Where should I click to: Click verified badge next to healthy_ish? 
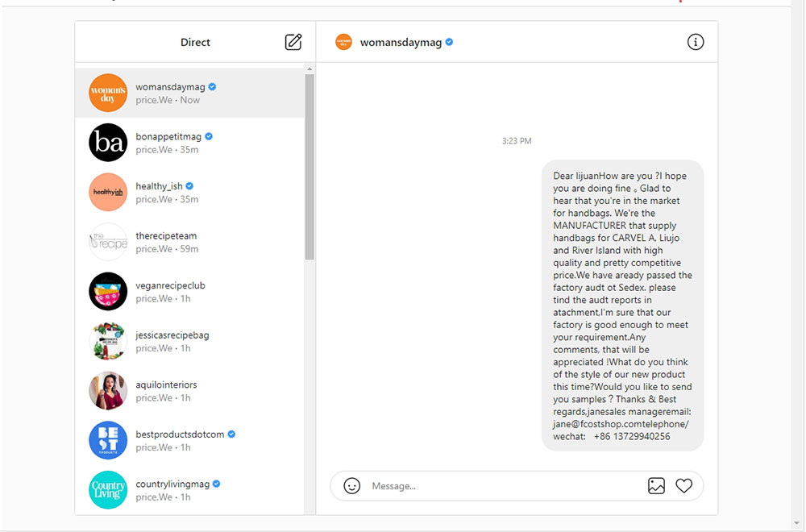tap(189, 186)
